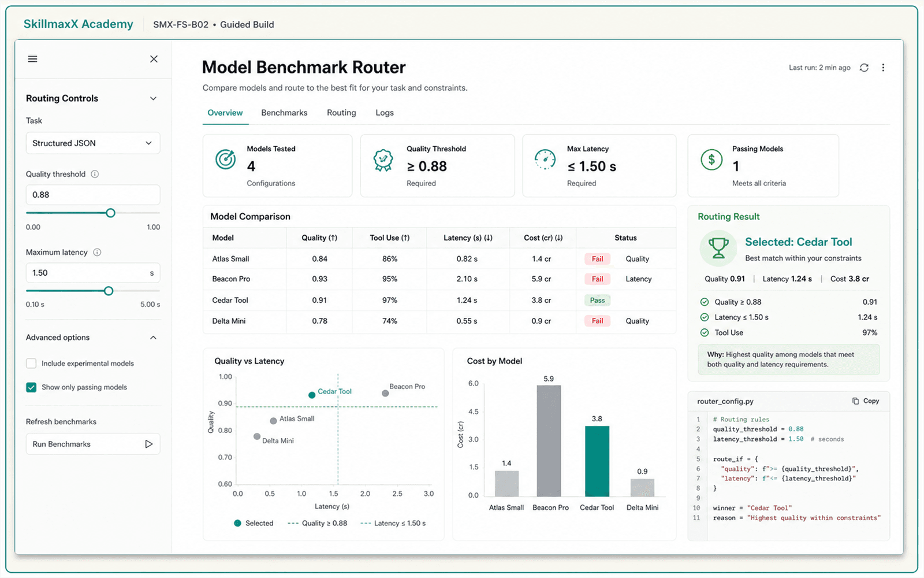The image size is (924, 578).
Task: Sort table by Latency (s) column
Action: click(x=468, y=238)
